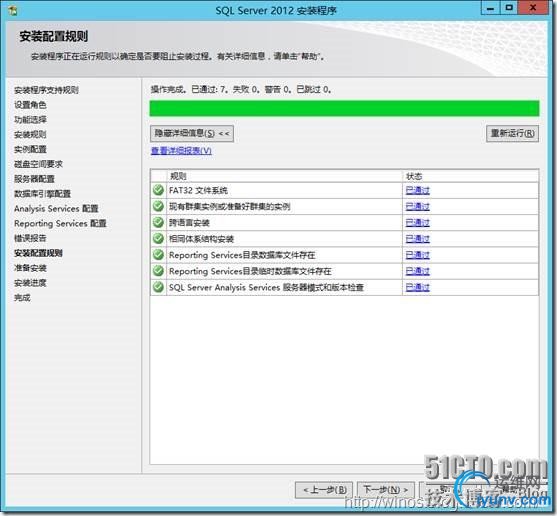
Task: Click 跨语言安装 rule text
Action: click(x=189, y=223)
